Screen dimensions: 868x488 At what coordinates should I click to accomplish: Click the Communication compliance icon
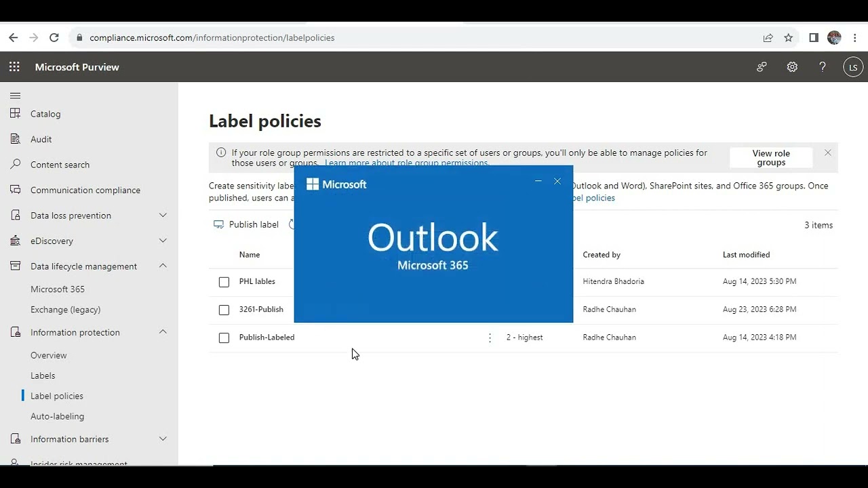click(x=16, y=190)
